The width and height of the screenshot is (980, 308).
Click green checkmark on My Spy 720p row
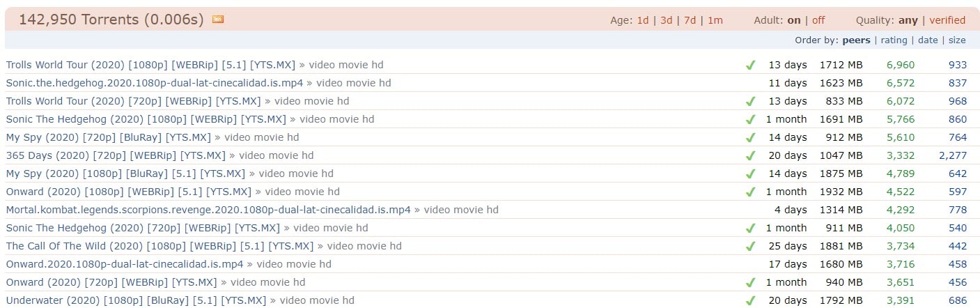point(750,138)
